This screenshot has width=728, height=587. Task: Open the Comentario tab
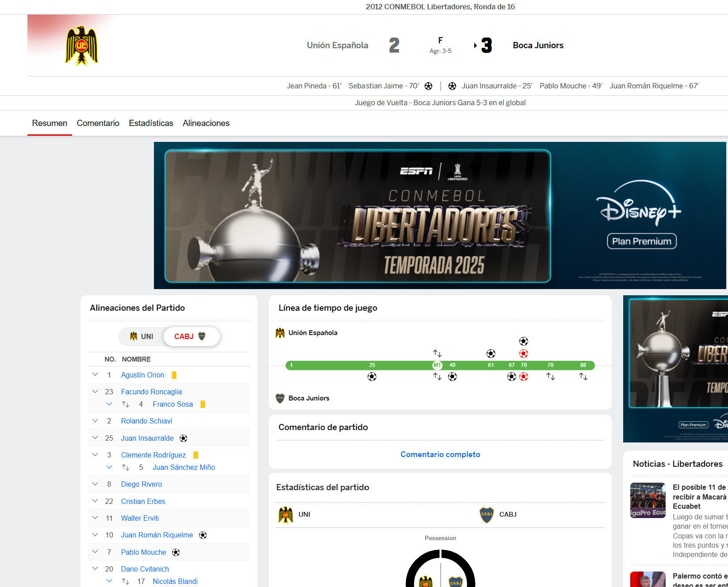(98, 123)
